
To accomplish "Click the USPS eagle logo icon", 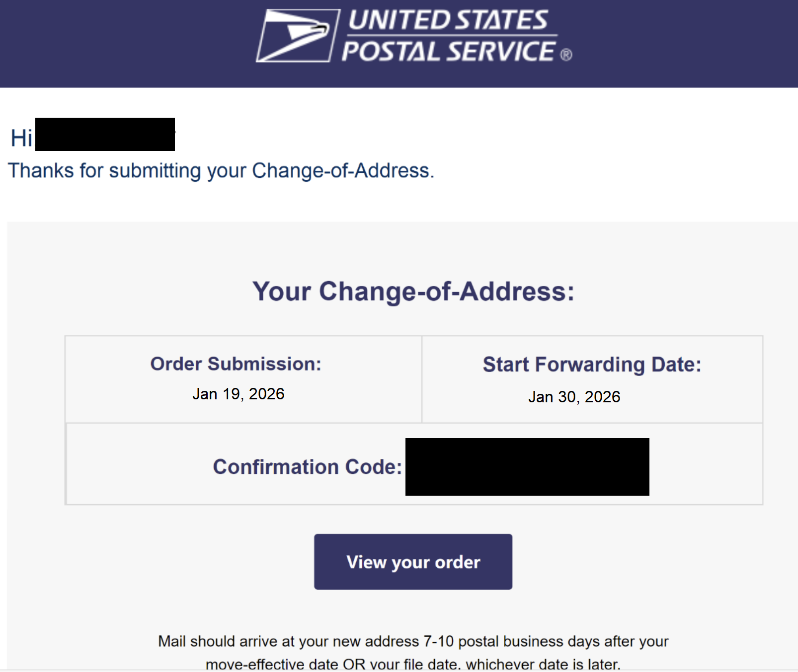I will (297, 36).
